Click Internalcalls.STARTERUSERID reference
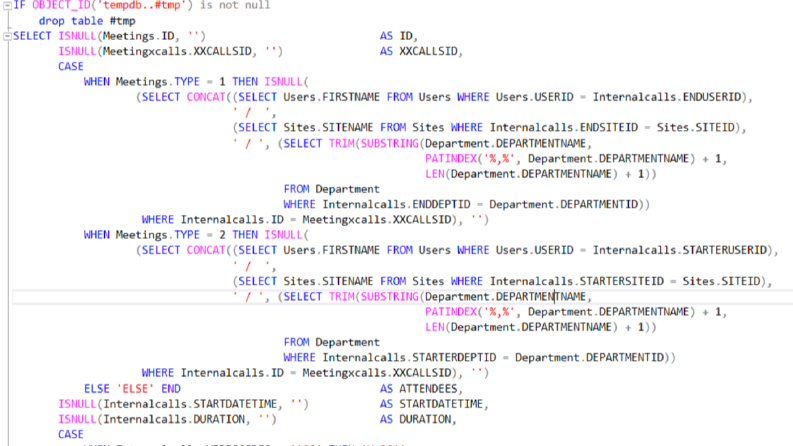The image size is (793, 446). [680, 250]
